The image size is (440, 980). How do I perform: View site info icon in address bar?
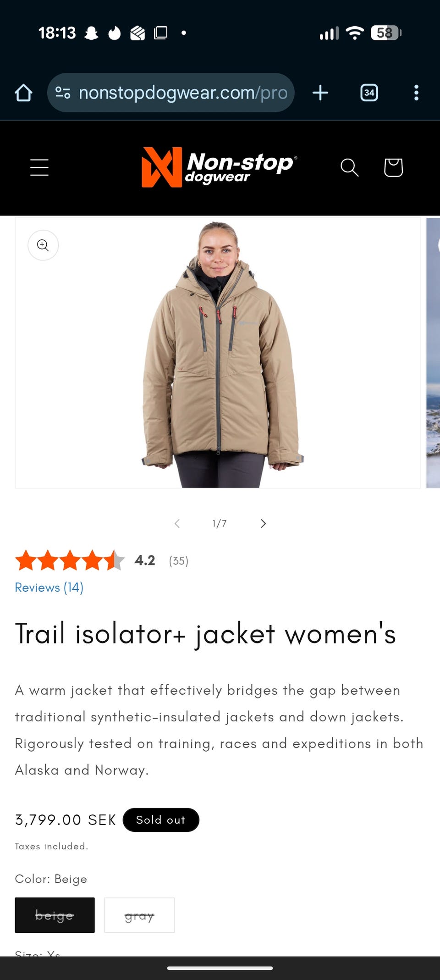point(63,93)
